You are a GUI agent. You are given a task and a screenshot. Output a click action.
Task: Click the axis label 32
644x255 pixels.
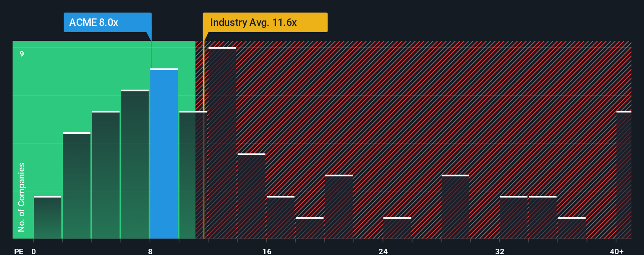[499, 251]
